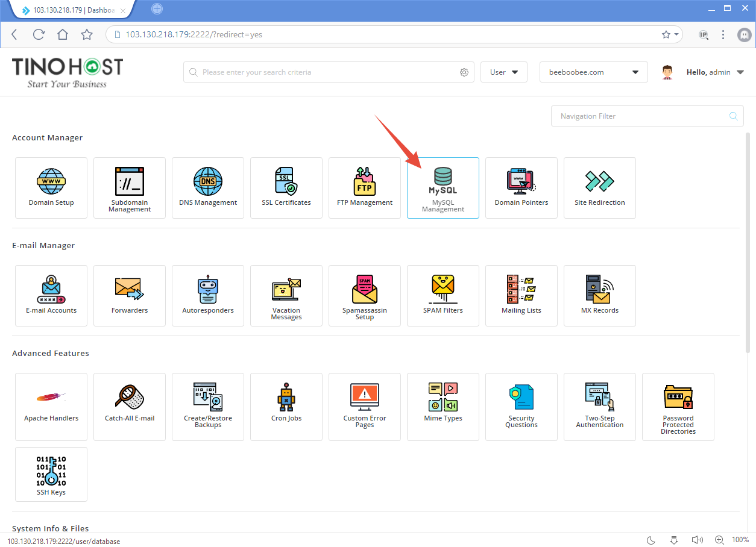This screenshot has height=547, width=756.
Task: Expand the User account type selector
Action: click(x=503, y=72)
